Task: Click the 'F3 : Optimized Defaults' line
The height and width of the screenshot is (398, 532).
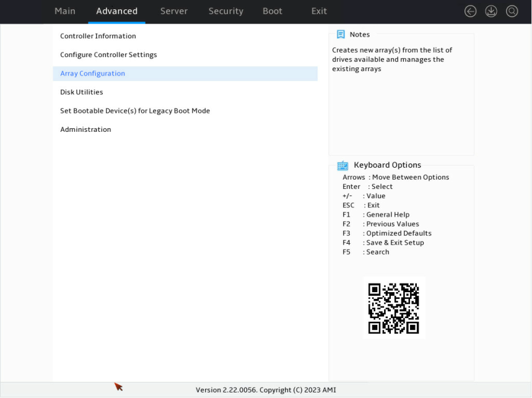Action: (x=387, y=233)
